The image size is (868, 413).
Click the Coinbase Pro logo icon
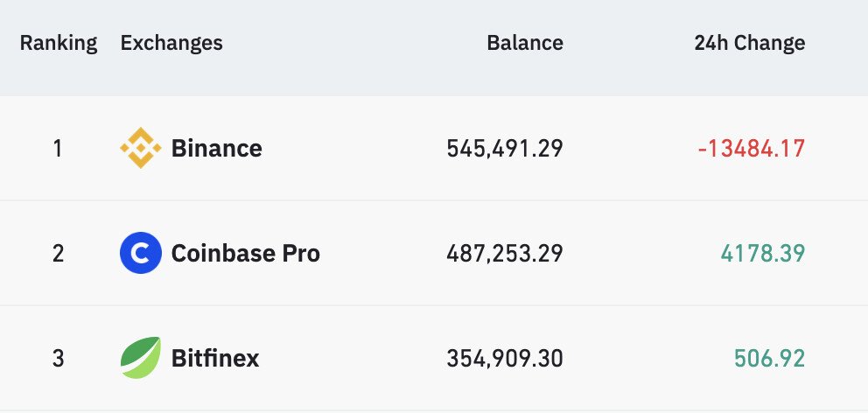(140, 254)
